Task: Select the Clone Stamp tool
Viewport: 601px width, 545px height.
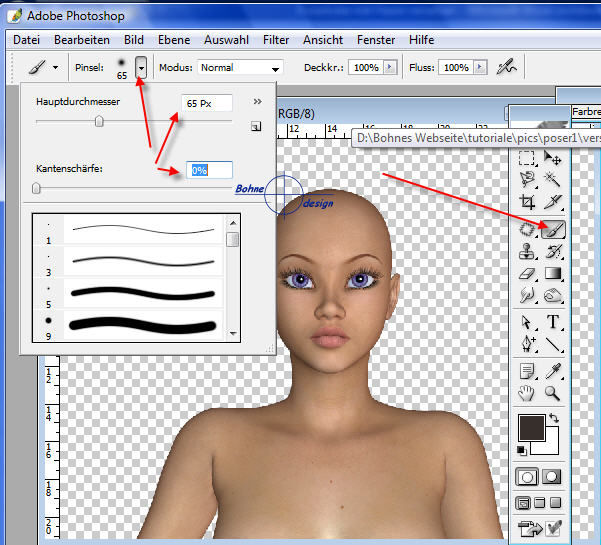Action: pos(528,251)
